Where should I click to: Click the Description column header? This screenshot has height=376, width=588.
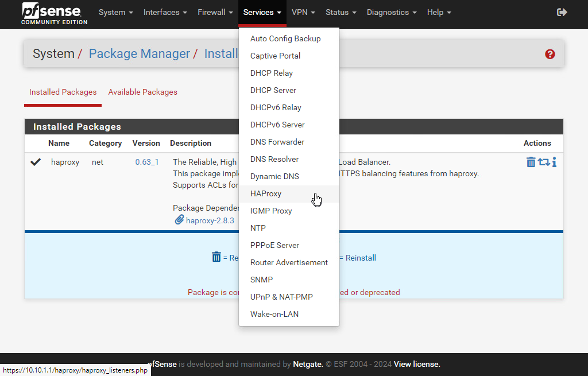pos(191,143)
